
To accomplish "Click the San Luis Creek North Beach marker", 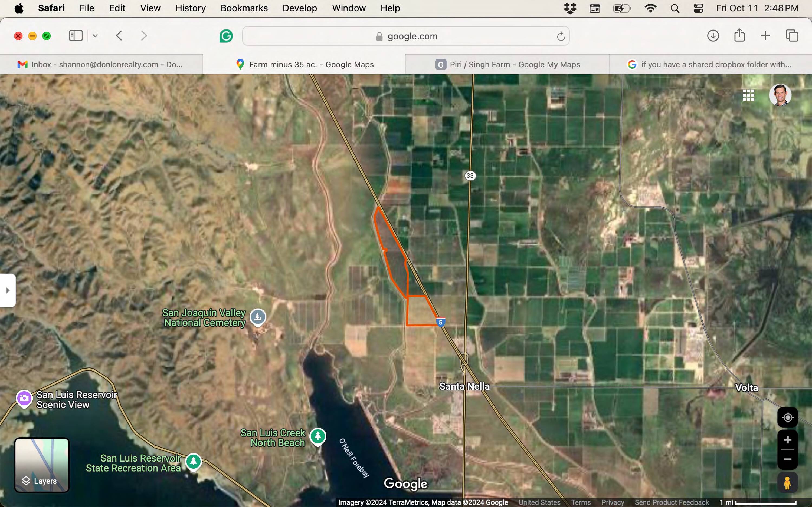I will [317, 436].
